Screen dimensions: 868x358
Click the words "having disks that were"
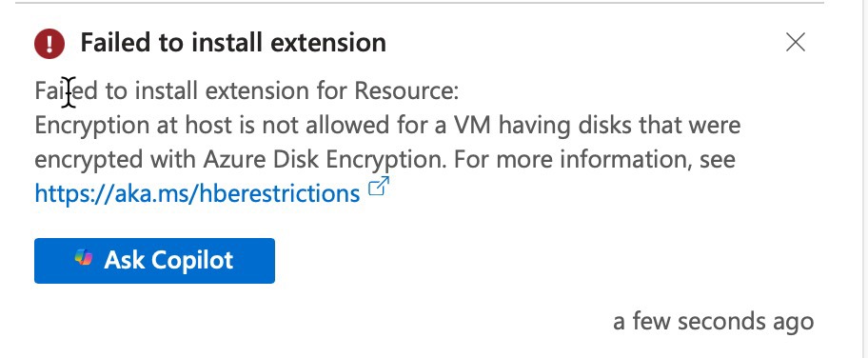click(620, 126)
